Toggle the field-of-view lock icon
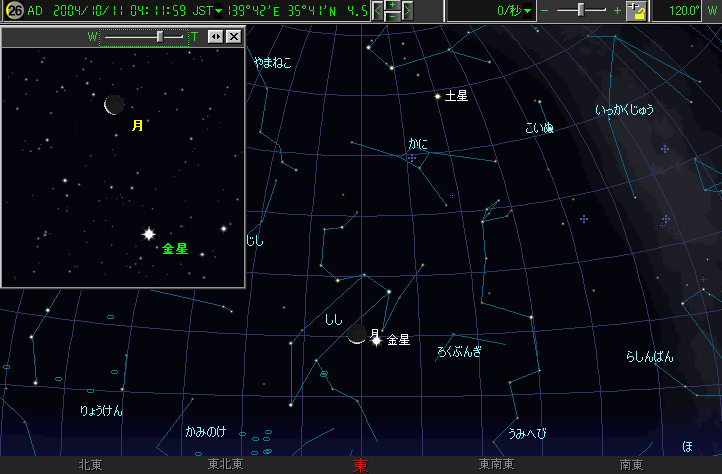722x474 pixels. point(637,11)
